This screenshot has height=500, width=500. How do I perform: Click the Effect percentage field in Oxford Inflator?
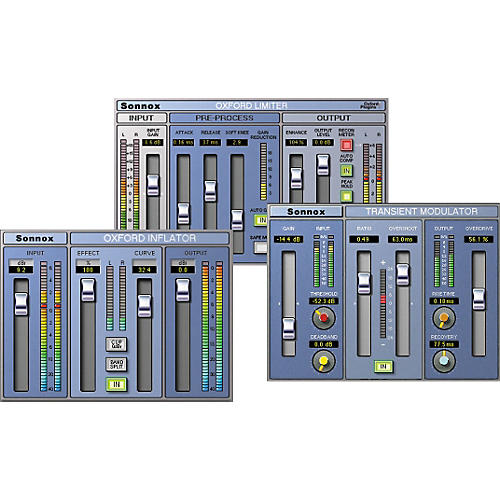[x=88, y=269]
